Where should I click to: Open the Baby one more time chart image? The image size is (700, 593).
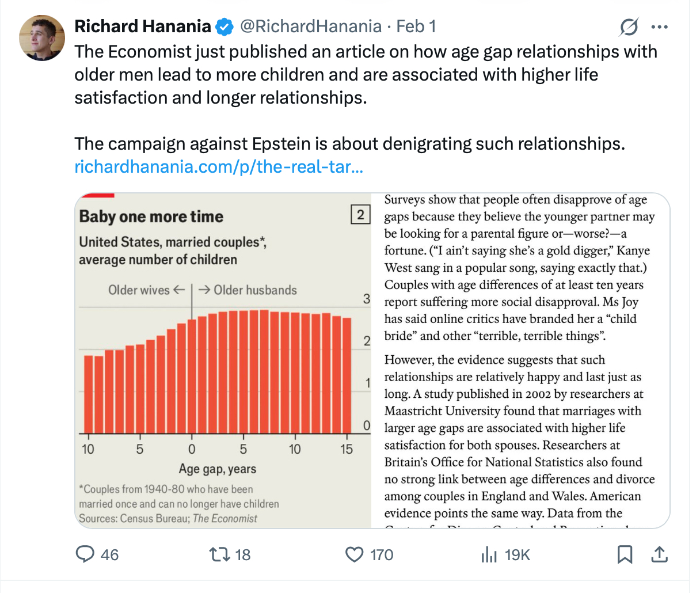pyautogui.click(x=223, y=360)
